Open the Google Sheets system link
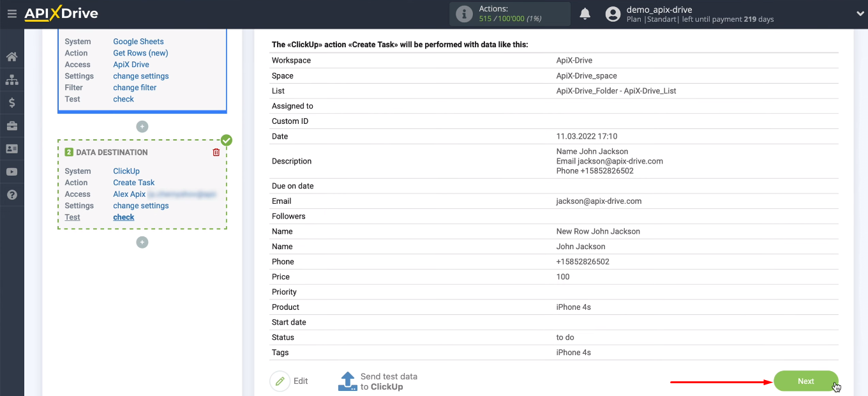 (138, 42)
